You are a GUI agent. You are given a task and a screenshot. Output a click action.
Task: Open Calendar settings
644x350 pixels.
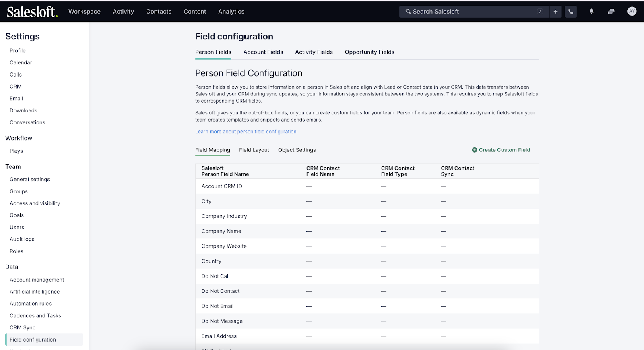21,63
